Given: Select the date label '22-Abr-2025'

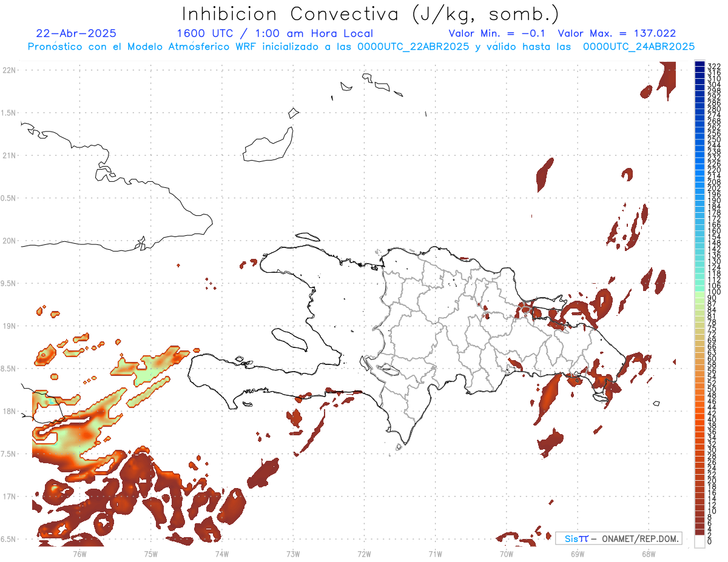Looking at the screenshot, I should pyautogui.click(x=76, y=33).
